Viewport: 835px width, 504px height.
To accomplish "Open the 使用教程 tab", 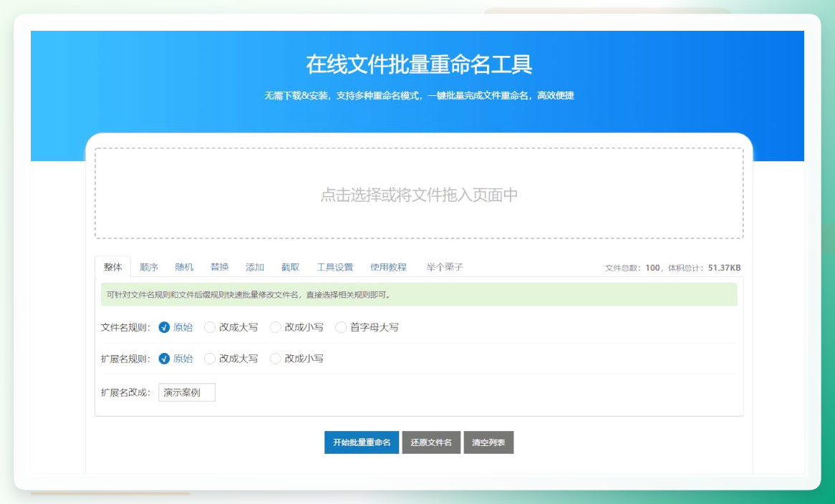I will 388,267.
